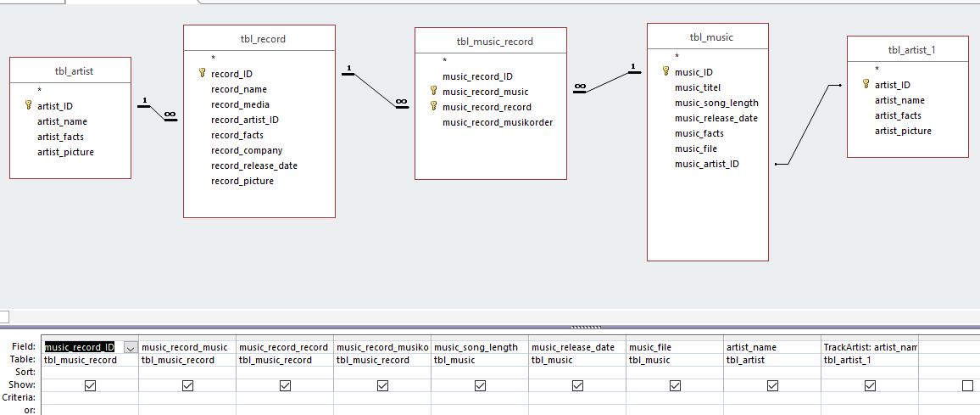Select music_artist_ID field in tbl_music

tap(707, 164)
